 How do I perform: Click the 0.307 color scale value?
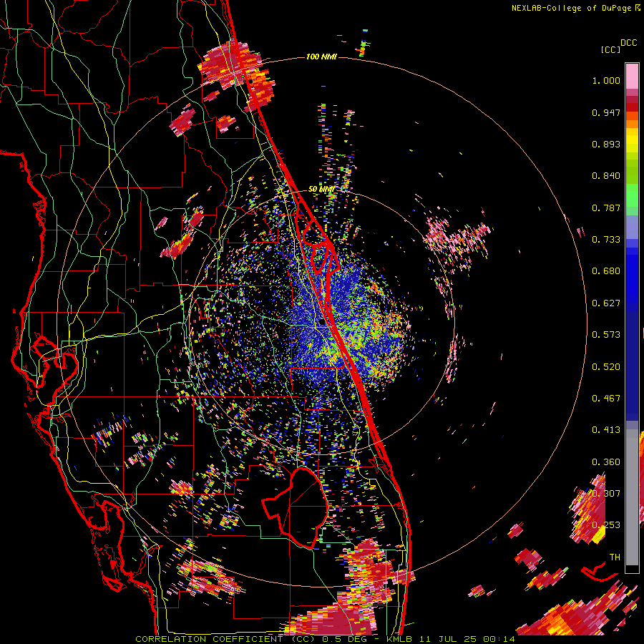(x=606, y=494)
